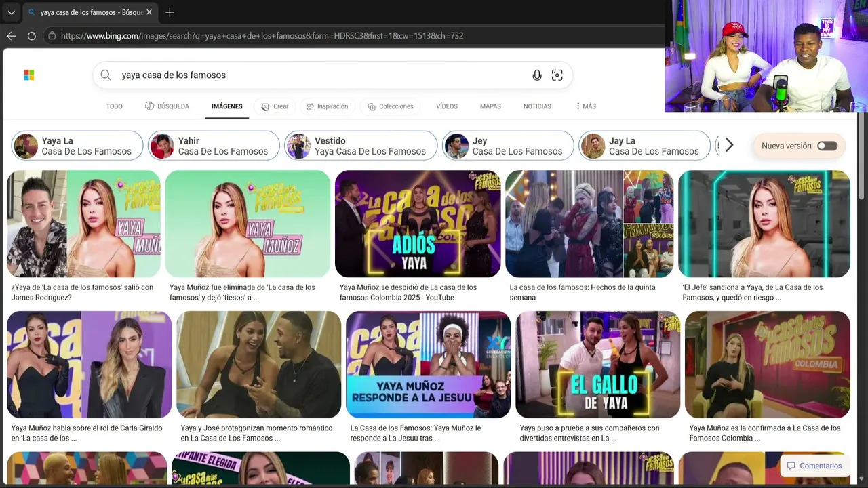Open the Carla Giraldo image thumbnail

(90, 365)
